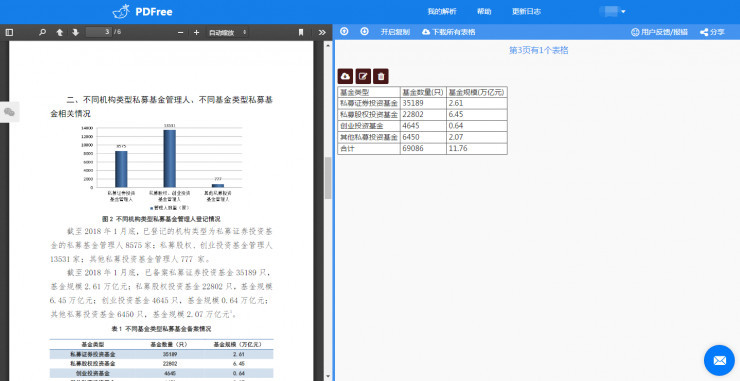Open the PDF search magnifier
740x381 pixels.
click(x=42, y=33)
